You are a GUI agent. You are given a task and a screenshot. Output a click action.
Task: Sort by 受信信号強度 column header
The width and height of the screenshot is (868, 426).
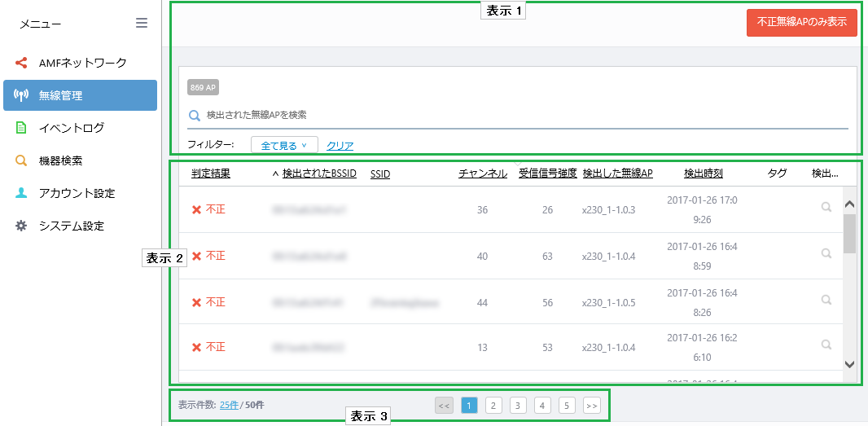click(548, 174)
